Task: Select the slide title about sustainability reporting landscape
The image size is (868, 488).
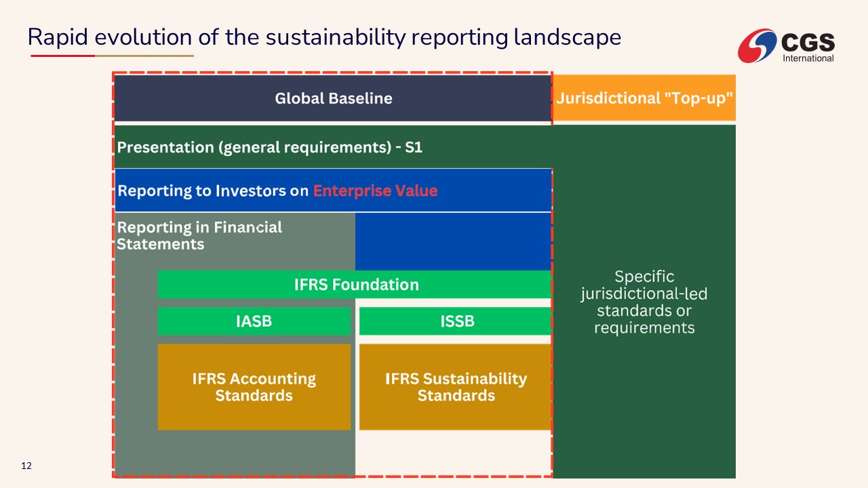Action: 324,37
